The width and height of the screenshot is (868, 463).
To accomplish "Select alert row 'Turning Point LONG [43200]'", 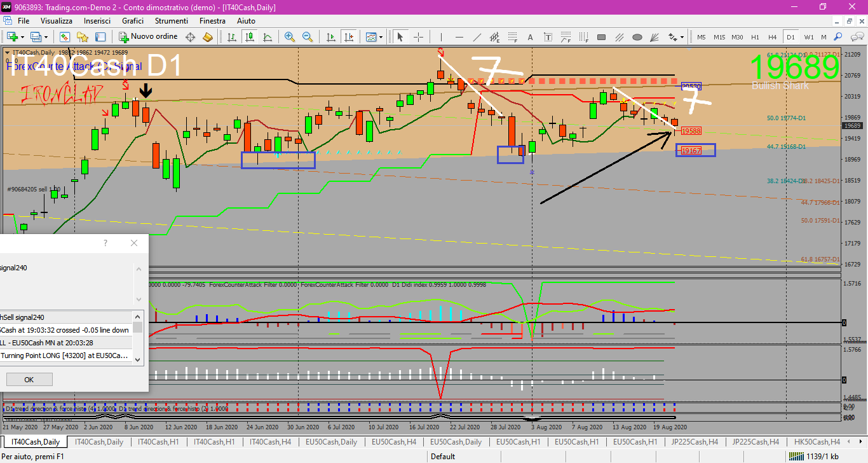I will pyautogui.click(x=66, y=356).
